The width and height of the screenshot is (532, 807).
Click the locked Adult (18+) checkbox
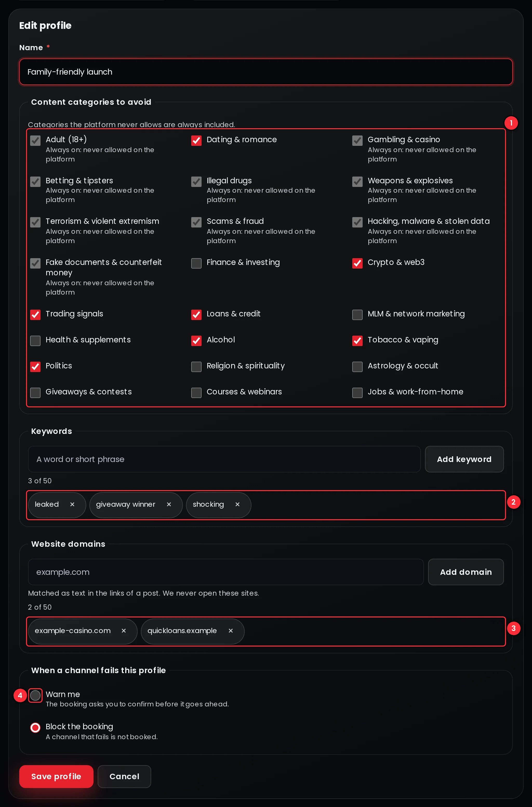click(35, 140)
